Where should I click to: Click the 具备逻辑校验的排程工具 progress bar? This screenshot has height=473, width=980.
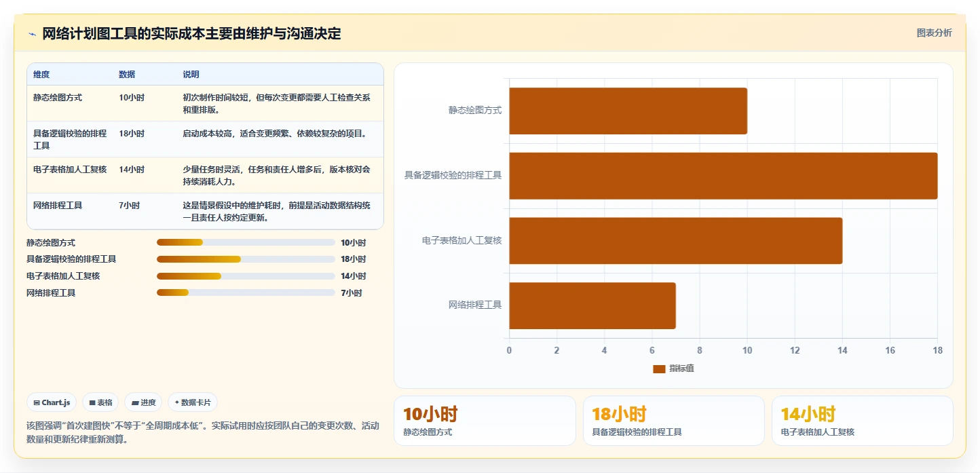pyautogui.click(x=246, y=259)
